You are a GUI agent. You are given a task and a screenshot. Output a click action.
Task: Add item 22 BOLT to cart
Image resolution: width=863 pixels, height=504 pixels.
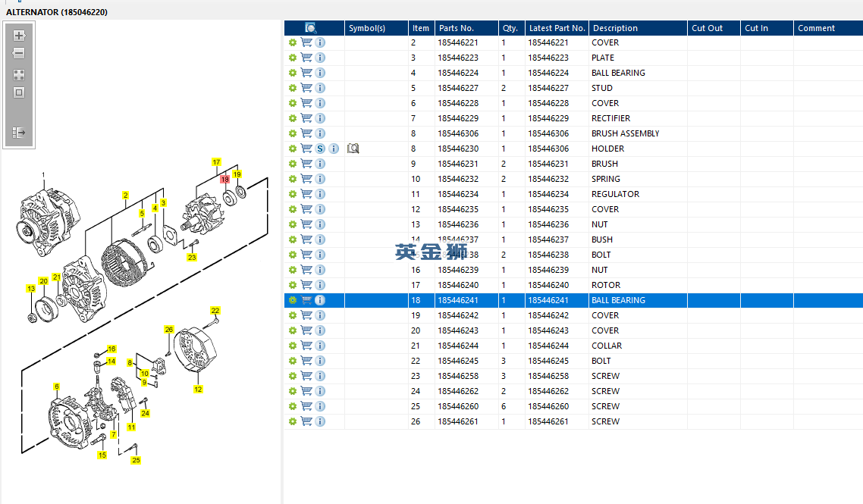pos(306,361)
